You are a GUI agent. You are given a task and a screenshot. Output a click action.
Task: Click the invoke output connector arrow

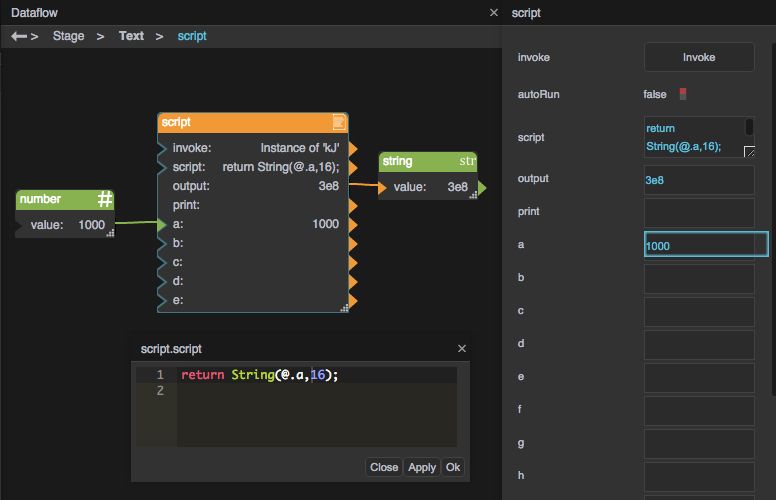tap(353, 148)
